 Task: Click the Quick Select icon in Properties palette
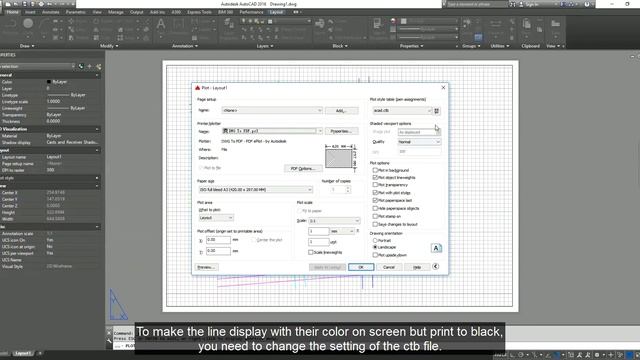tap(98, 66)
